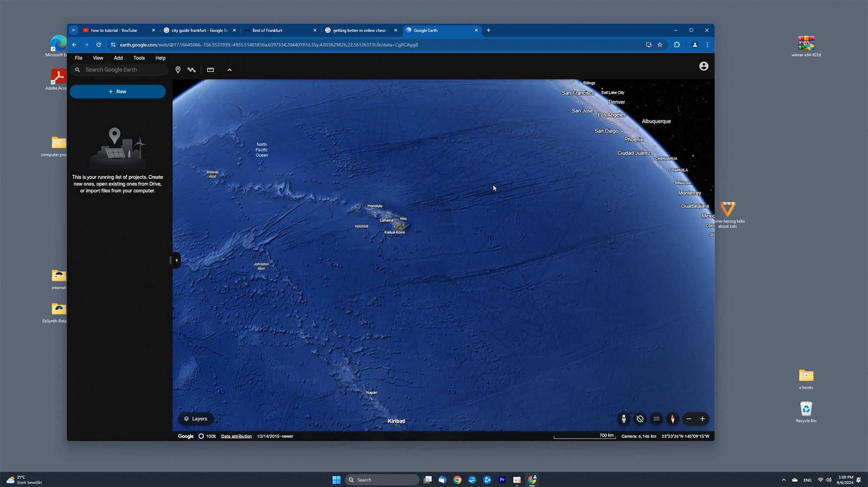This screenshot has width=868, height=487.
Task: Zoom in with the plus button
Action: click(x=703, y=419)
